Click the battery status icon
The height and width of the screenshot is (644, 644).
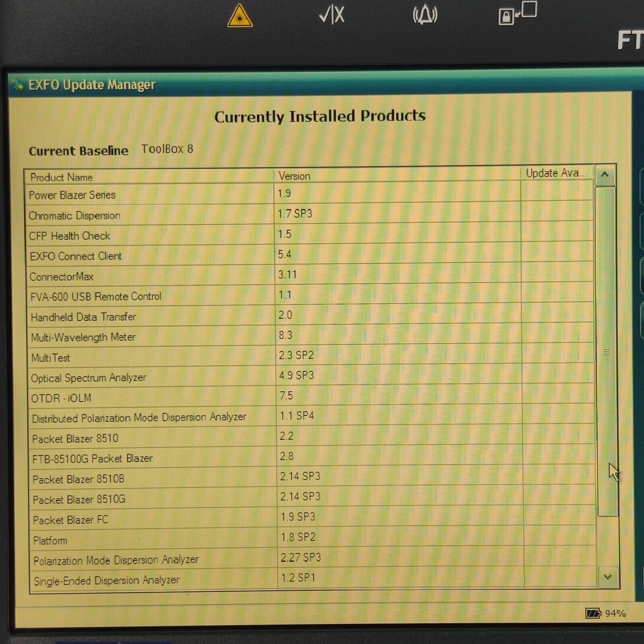pos(593,613)
